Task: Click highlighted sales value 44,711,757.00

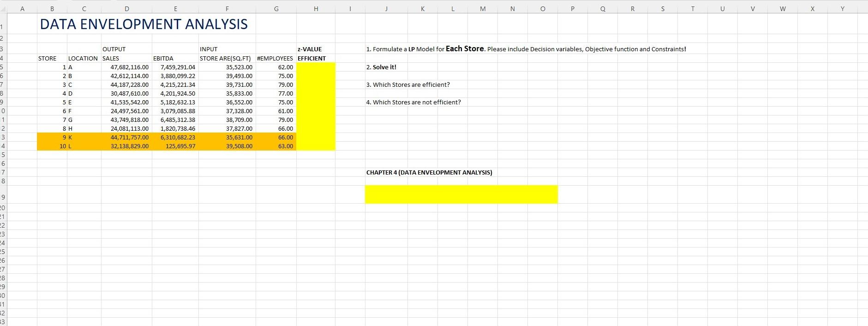Action: [x=130, y=137]
